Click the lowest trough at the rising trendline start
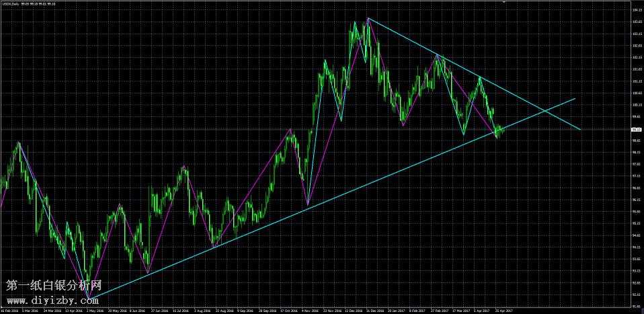The image size is (644, 314). point(88,299)
